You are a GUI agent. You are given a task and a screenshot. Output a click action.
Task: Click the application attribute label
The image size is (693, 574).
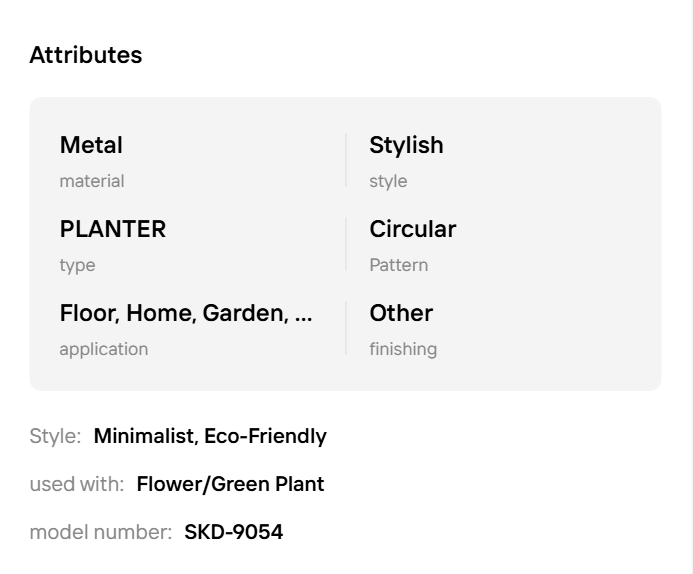tap(103, 349)
